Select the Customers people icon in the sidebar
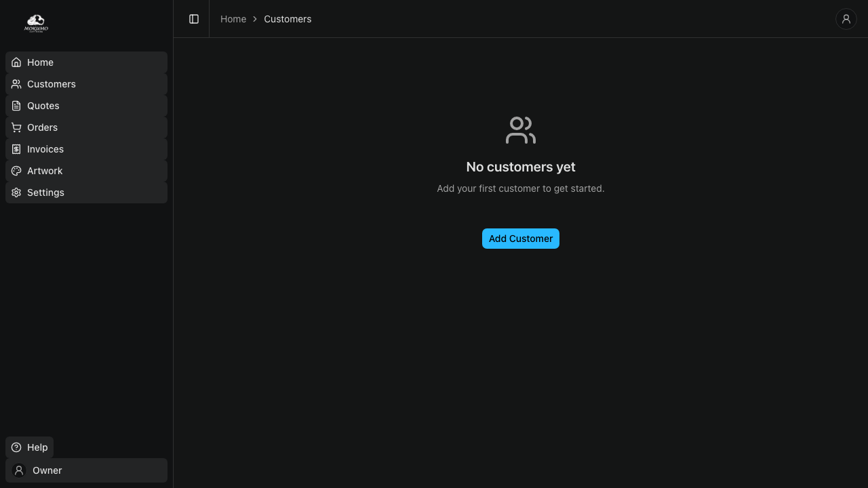This screenshot has height=488, width=868. coord(16,84)
